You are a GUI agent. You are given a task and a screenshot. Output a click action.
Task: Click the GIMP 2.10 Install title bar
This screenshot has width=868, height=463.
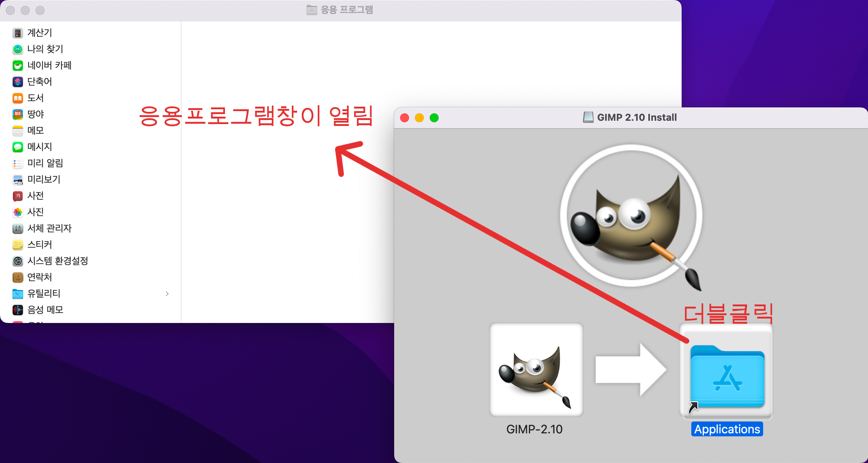click(636, 118)
